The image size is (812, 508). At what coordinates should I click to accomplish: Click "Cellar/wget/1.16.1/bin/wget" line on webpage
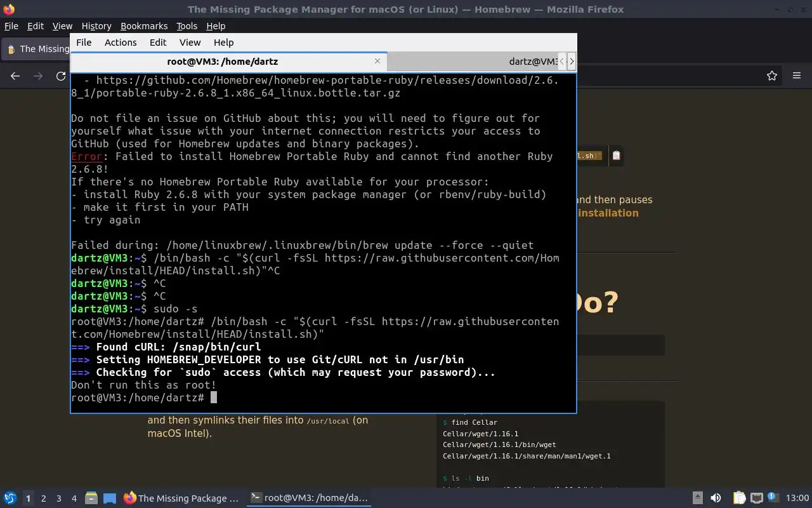(x=499, y=444)
